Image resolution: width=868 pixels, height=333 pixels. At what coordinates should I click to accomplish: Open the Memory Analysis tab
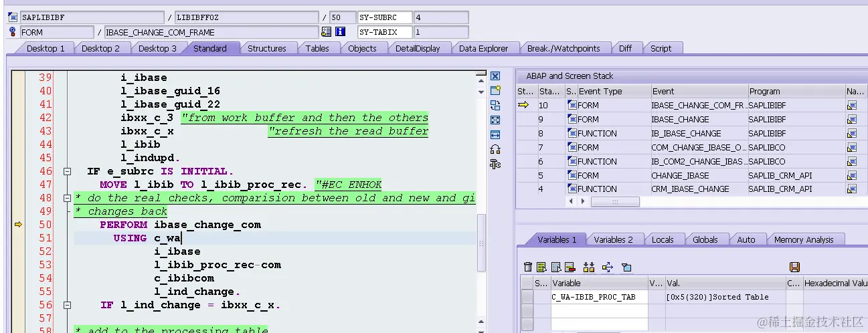click(804, 239)
